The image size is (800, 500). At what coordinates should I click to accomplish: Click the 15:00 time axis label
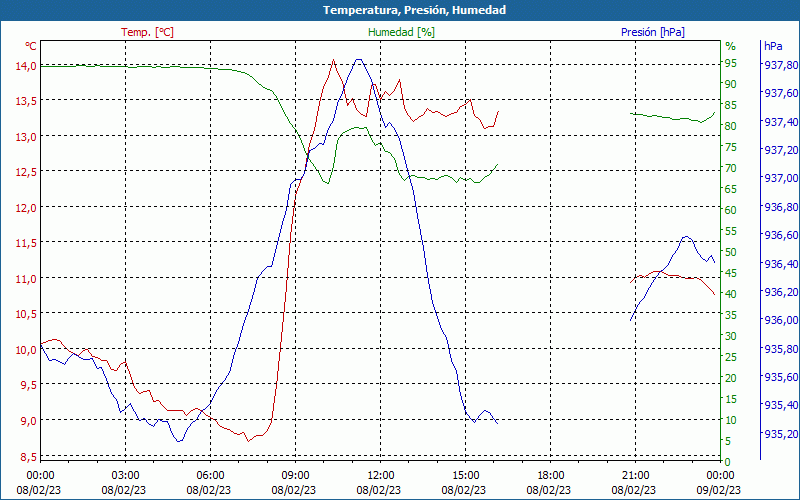tap(464, 476)
